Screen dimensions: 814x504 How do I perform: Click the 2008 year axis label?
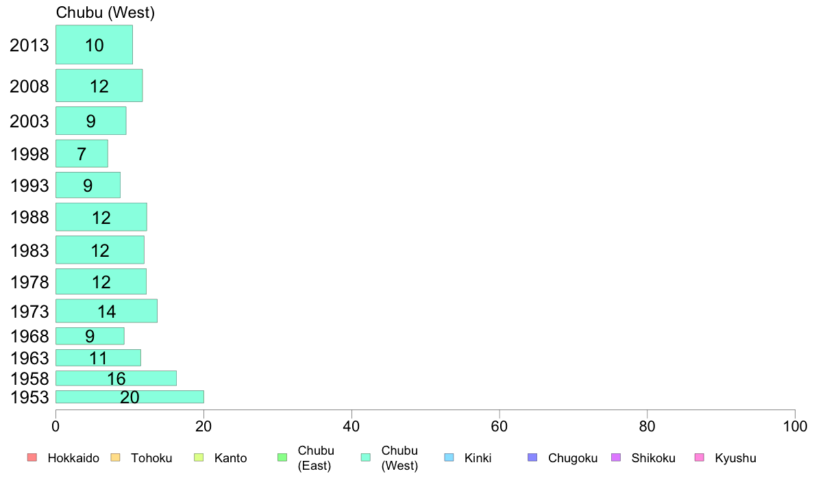(x=29, y=86)
